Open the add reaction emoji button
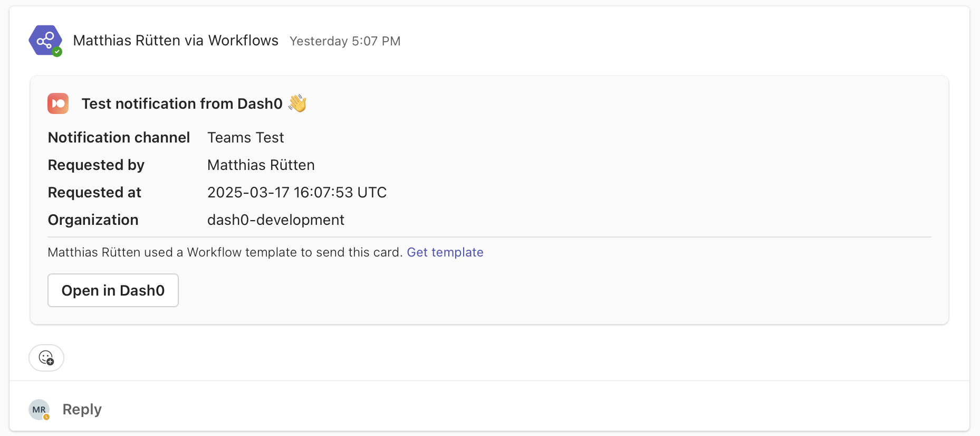This screenshot has width=980, height=436. click(46, 358)
